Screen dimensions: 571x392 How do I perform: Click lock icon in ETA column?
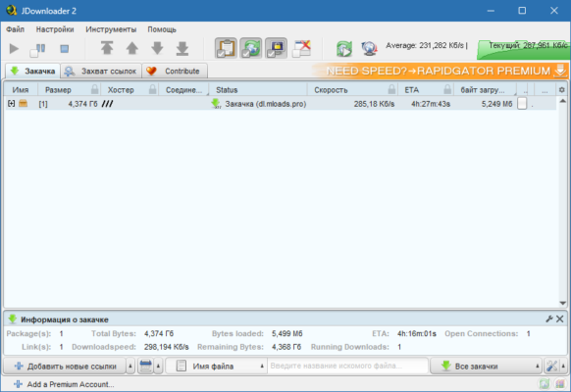click(448, 89)
